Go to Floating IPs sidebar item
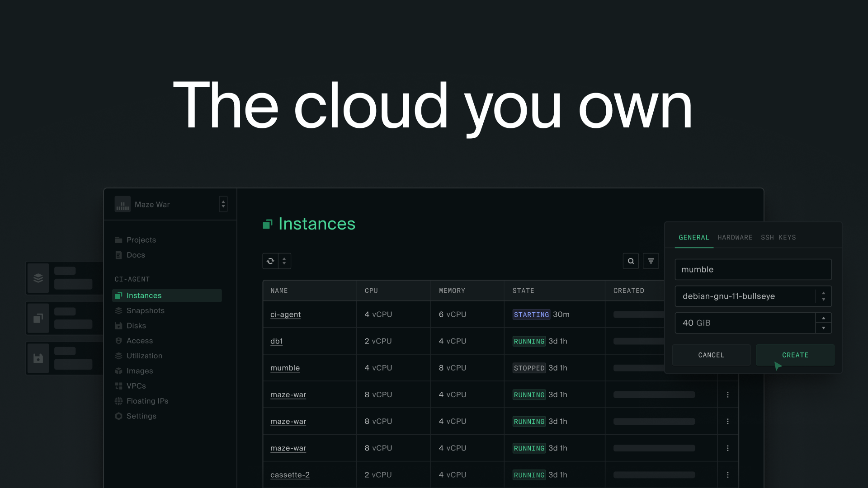This screenshot has height=488, width=868. point(147,401)
